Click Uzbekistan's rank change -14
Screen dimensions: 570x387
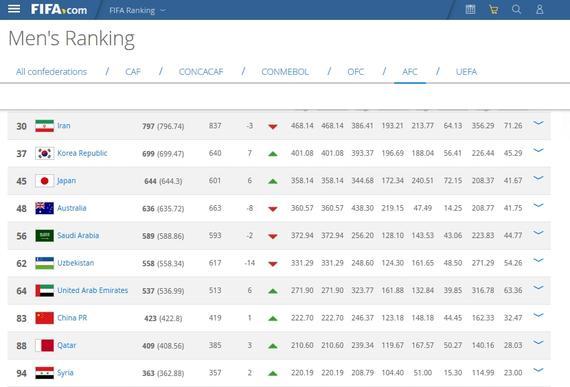tap(249, 263)
